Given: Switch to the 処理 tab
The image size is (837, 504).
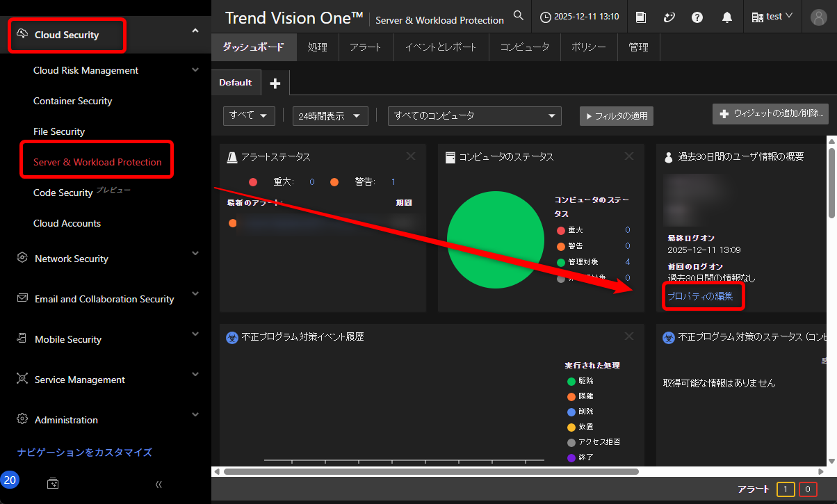Looking at the screenshot, I should 317,47.
